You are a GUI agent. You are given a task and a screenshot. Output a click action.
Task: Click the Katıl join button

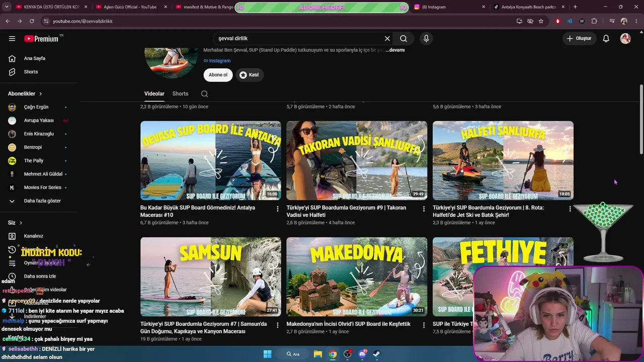tap(250, 75)
